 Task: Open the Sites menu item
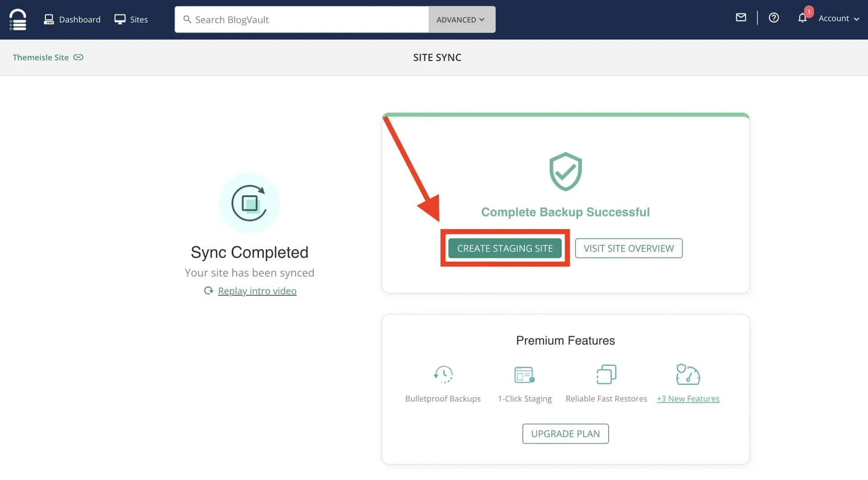click(131, 19)
